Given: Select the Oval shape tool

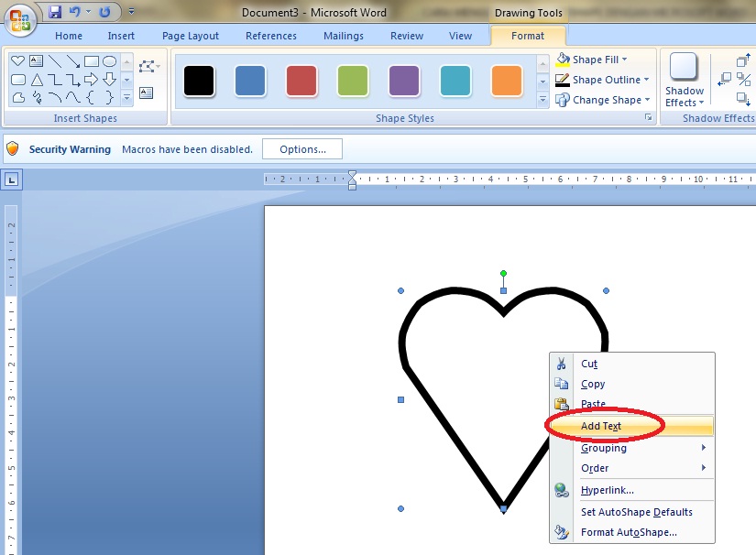Looking at the screenshot, I should coord(110,61).
